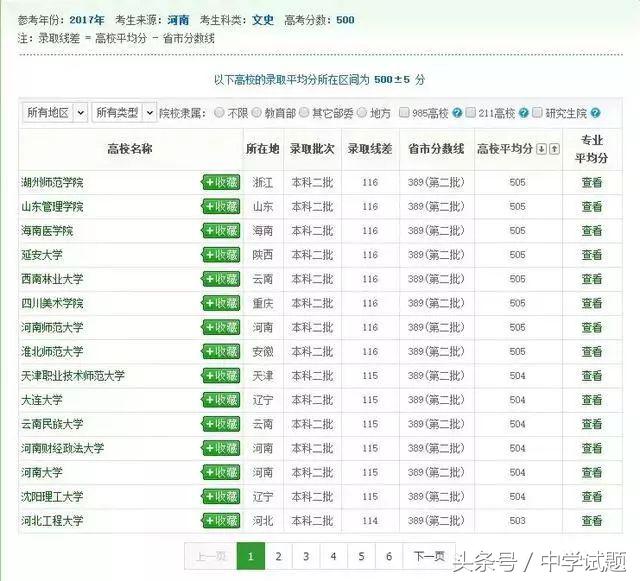The height and width of the screenshot is (581, 640).
Task: Open 四川美术学院 university link
Action: coord(52,303)
